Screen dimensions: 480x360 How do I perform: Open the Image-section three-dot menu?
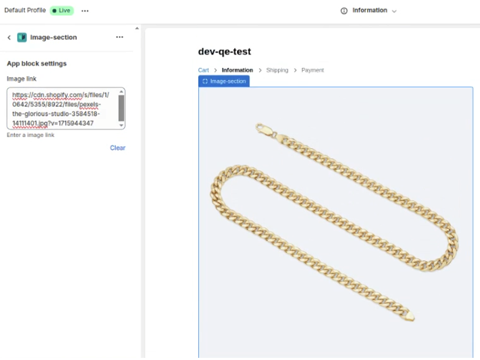click(x=120, y=37)
